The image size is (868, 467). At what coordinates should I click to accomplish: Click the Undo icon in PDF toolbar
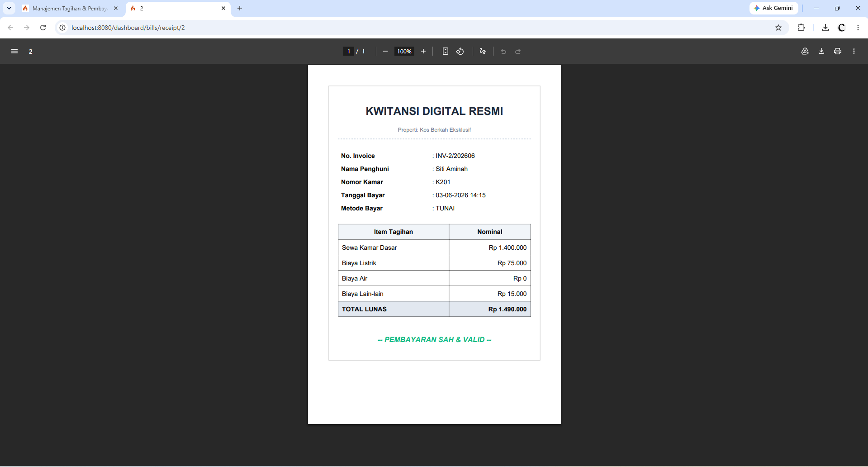503,52
